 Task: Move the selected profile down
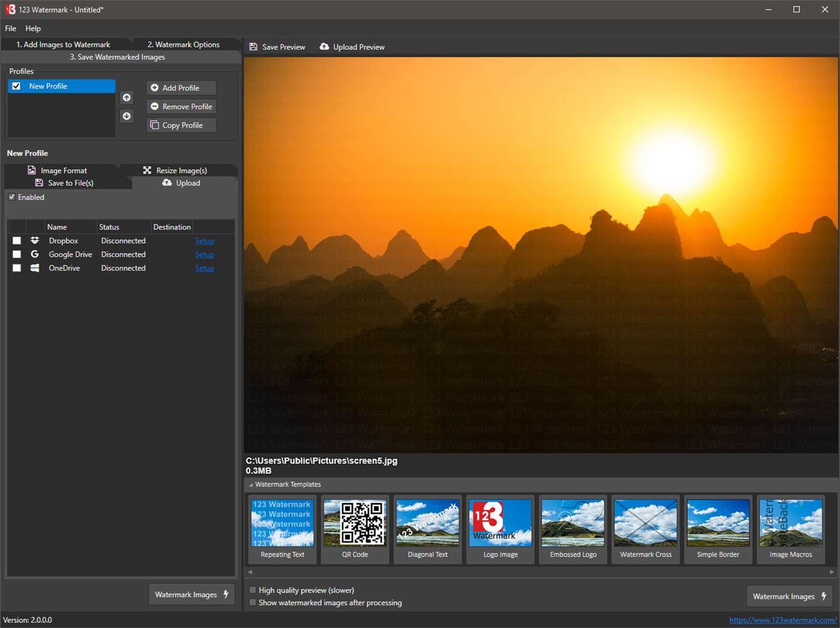[126, 116]
